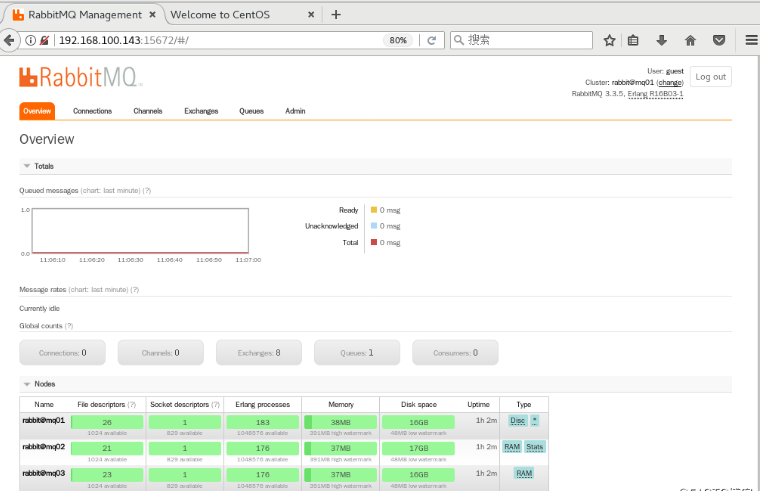The width and height of the screenshot is (765, 491).
Task: Go to browser home page icon
Action: pos(690,40)
